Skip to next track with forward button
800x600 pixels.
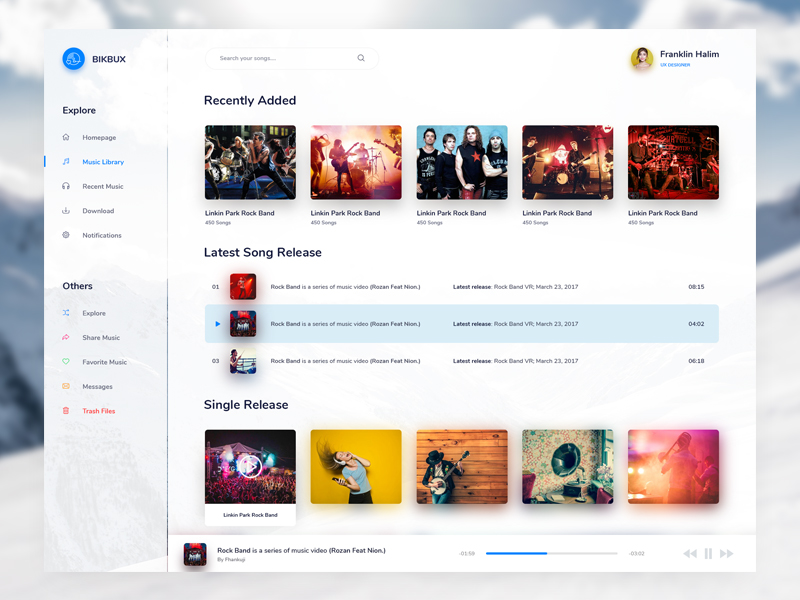pos(727,553)
